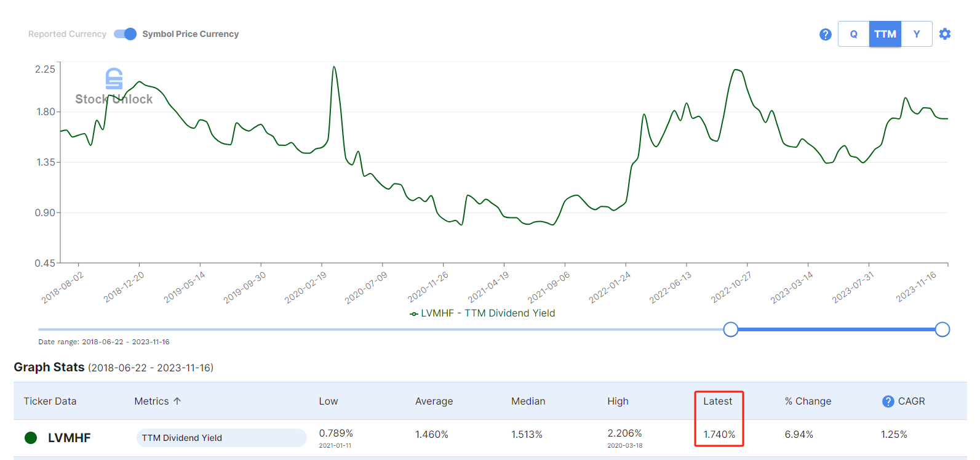The image size is (980, 460).
Task: Click the High column header
Action: coord(618,401)
